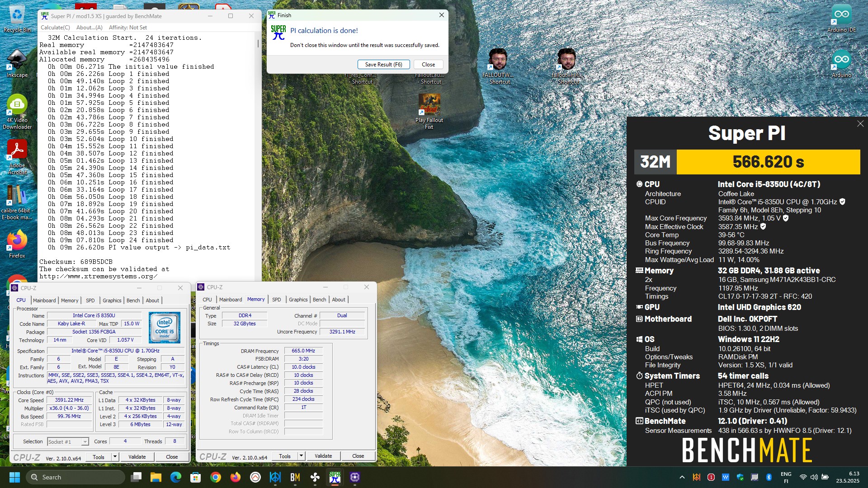868x488 pixels.
Task: Click Checksum: 689B5DCB line in Super PI
Action: click(x=76, y=262)
